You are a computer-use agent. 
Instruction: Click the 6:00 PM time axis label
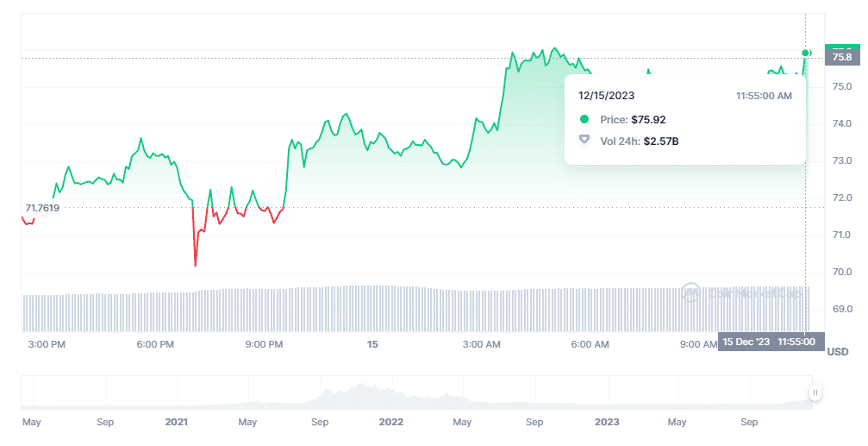pyautogui.click(x=155, y=344)
